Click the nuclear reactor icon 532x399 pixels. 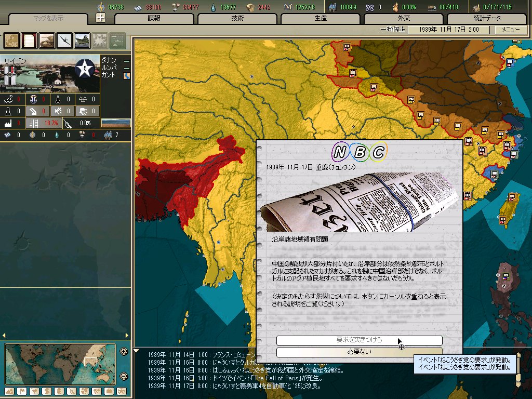(x=83, y=99)
